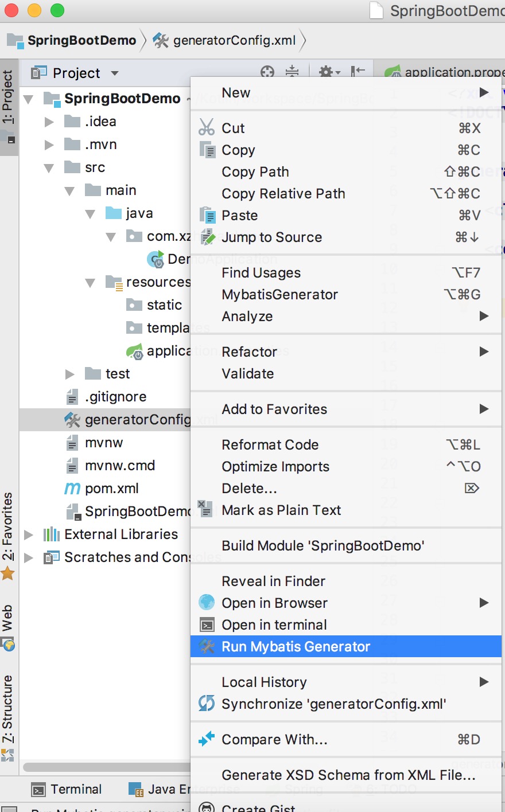Select MybatisGenerator menu item
505x812 pixels.
coord(346,294)
